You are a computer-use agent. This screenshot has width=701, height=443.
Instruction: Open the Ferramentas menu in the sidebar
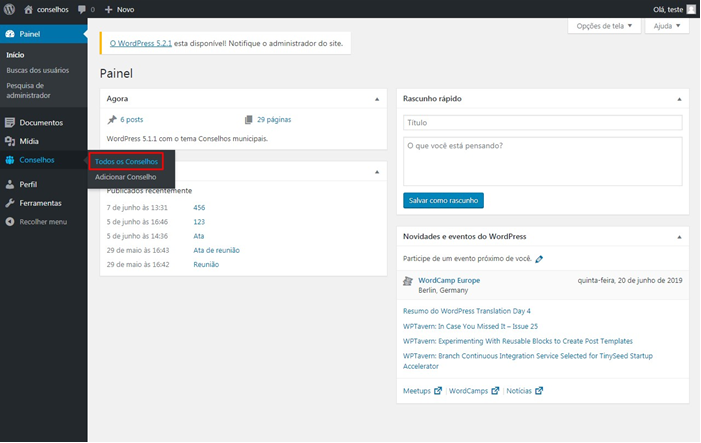click(43, 203)
